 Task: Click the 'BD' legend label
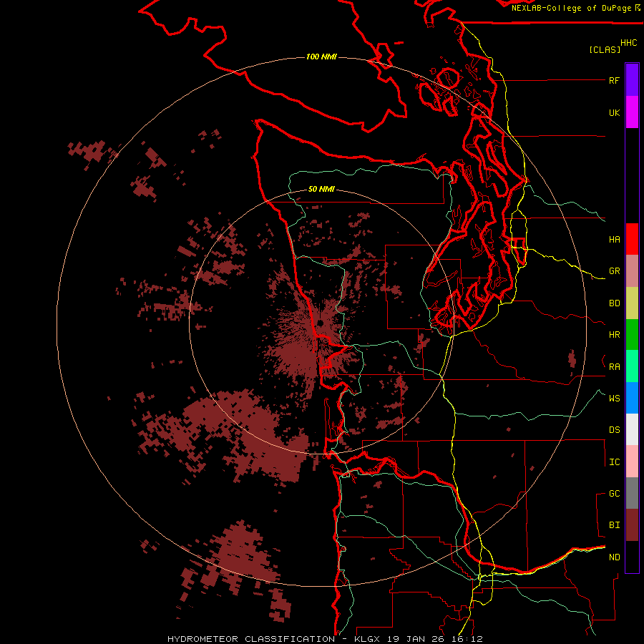(614, 303)
